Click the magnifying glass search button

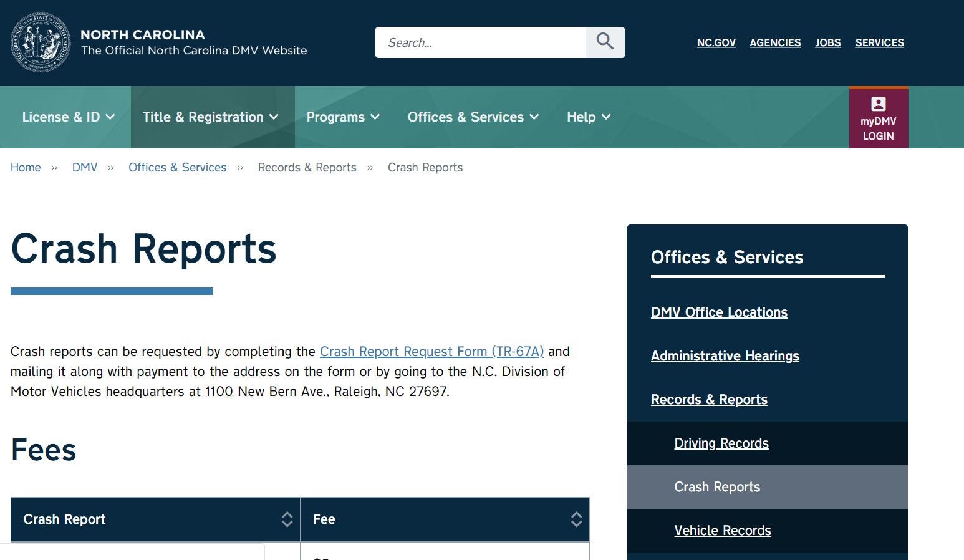[x=605, y=42]
